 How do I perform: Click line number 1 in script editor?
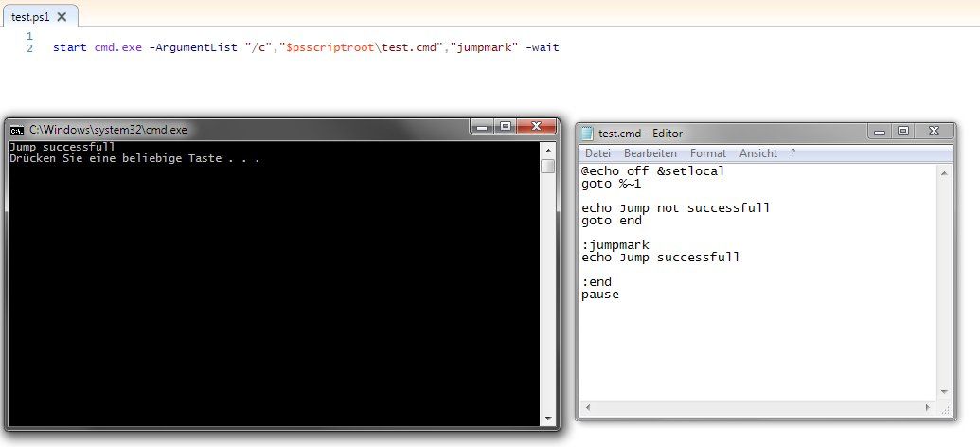coord(30,36)
